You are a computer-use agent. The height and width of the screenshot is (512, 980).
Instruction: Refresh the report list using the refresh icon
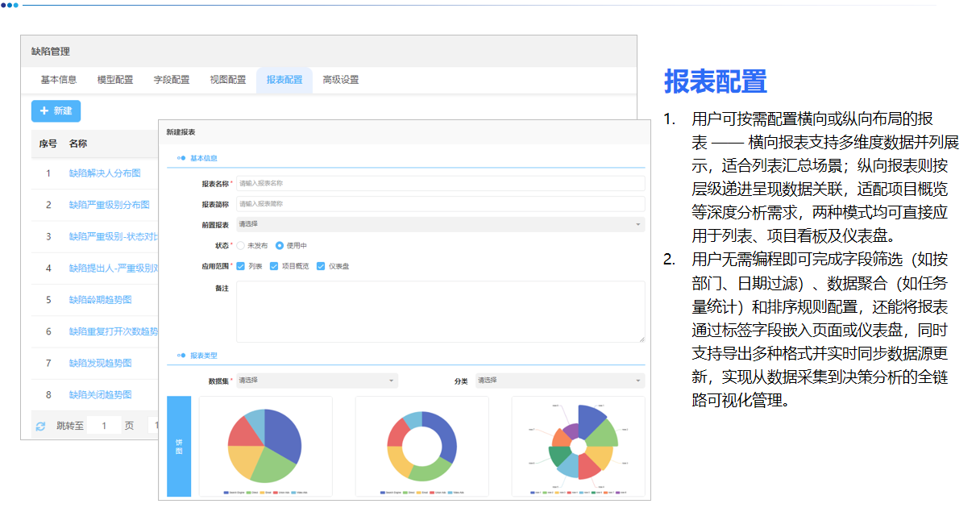click(40, 425)
